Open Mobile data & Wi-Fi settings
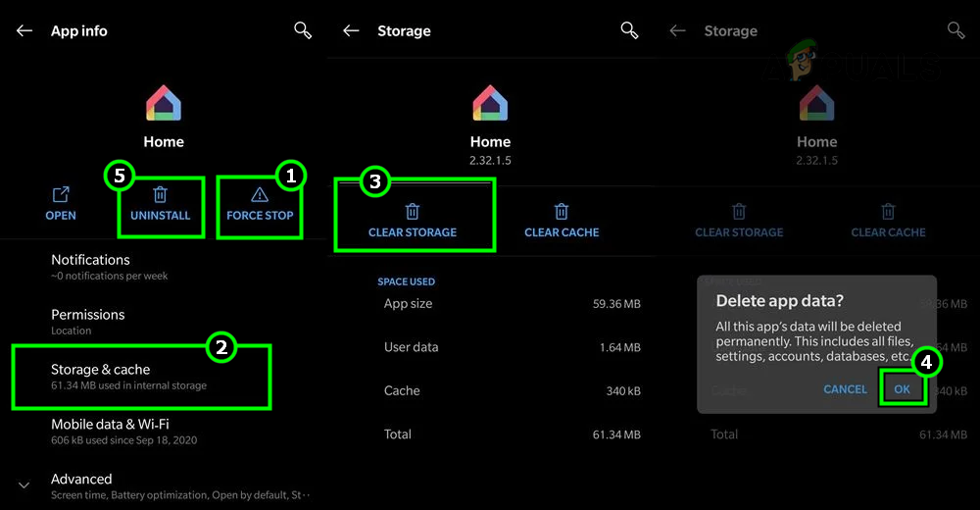This screenshot has width=980, height=510. coord(124,431)
